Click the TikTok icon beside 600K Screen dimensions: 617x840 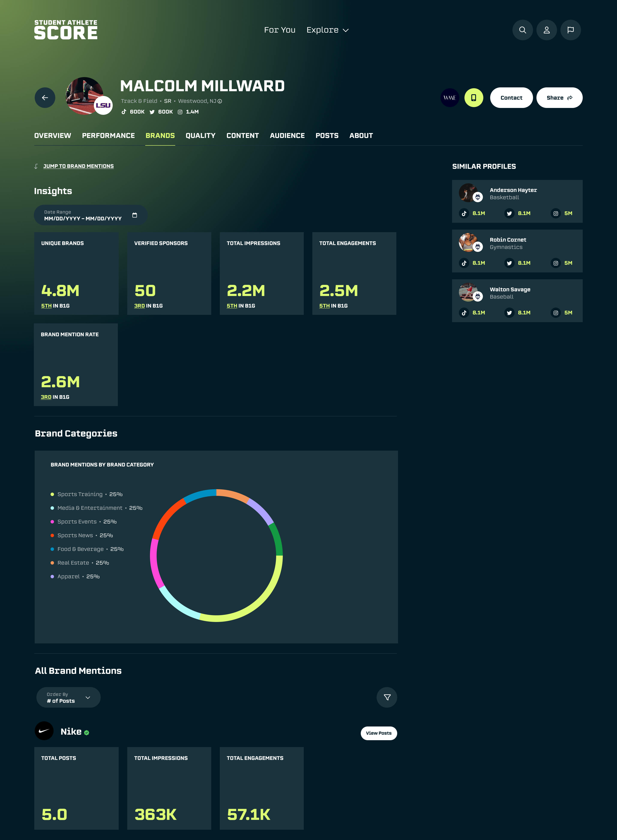tap(124, 112)
